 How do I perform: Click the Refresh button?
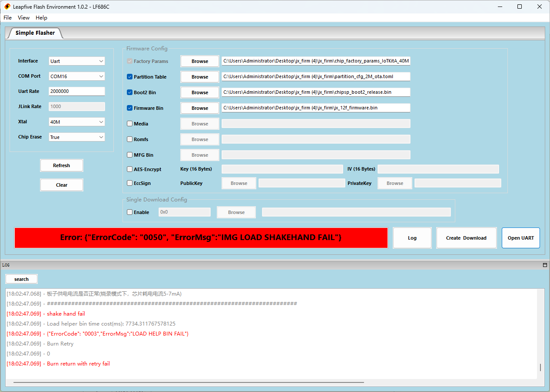coord(61,165)
